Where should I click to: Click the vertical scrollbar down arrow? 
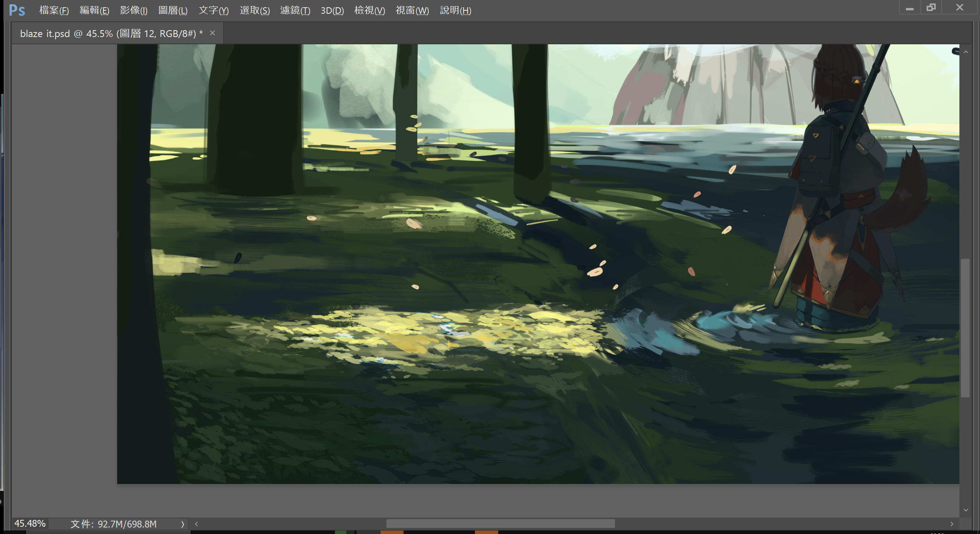coord(966,510)
